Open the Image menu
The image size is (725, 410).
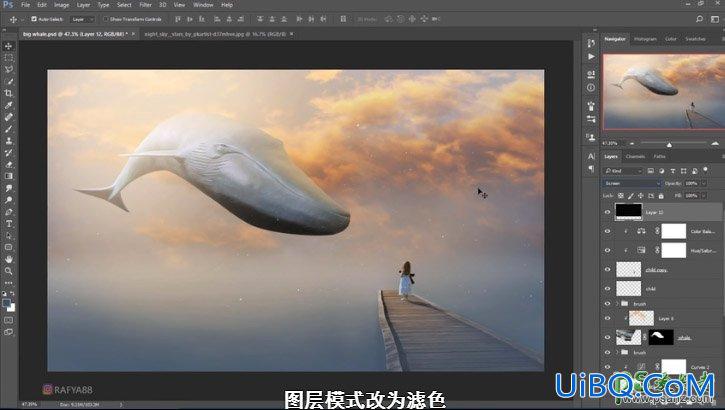(x=61, y=5)
